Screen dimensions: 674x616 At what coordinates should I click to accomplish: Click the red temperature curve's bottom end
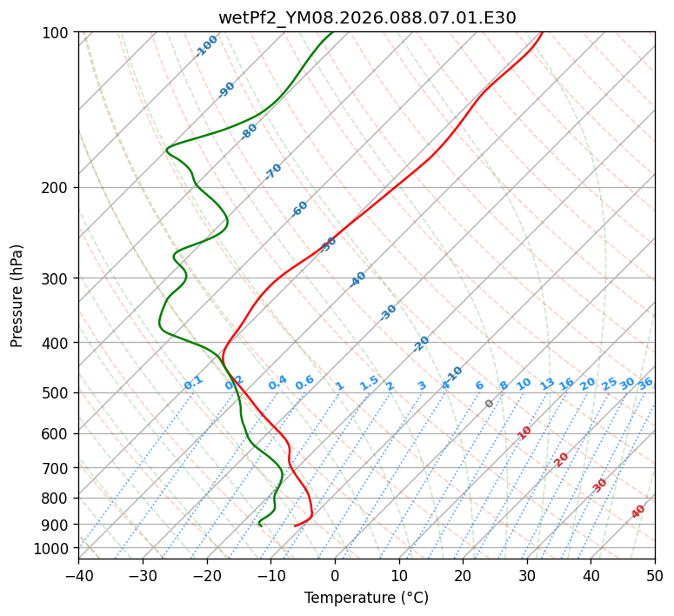coord(296,526)
